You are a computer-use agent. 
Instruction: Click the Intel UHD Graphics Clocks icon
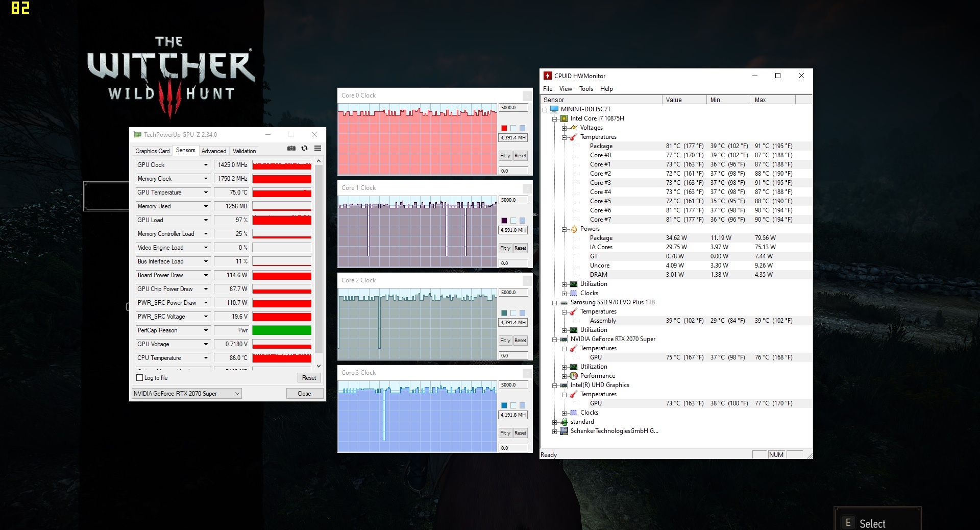point(574,413)
